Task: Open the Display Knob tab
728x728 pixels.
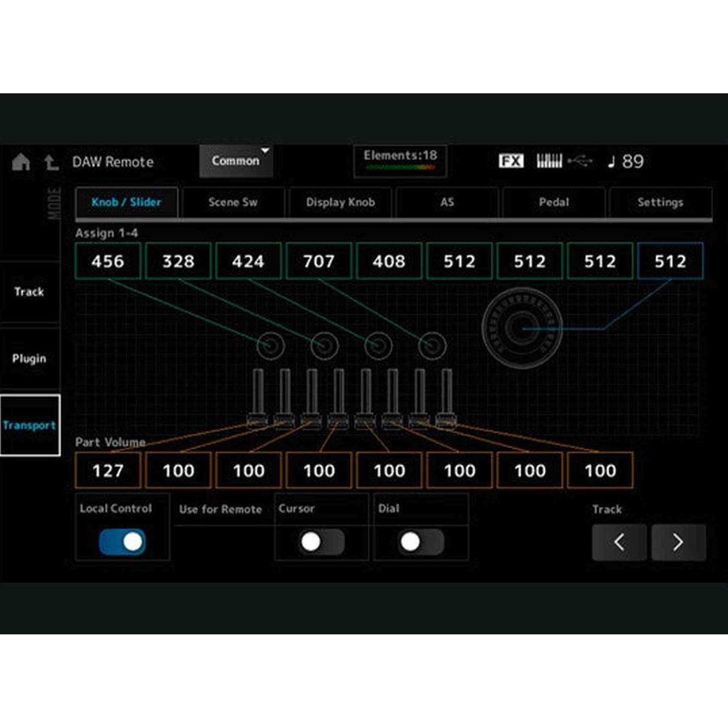Action: click(x=340, y=202)
